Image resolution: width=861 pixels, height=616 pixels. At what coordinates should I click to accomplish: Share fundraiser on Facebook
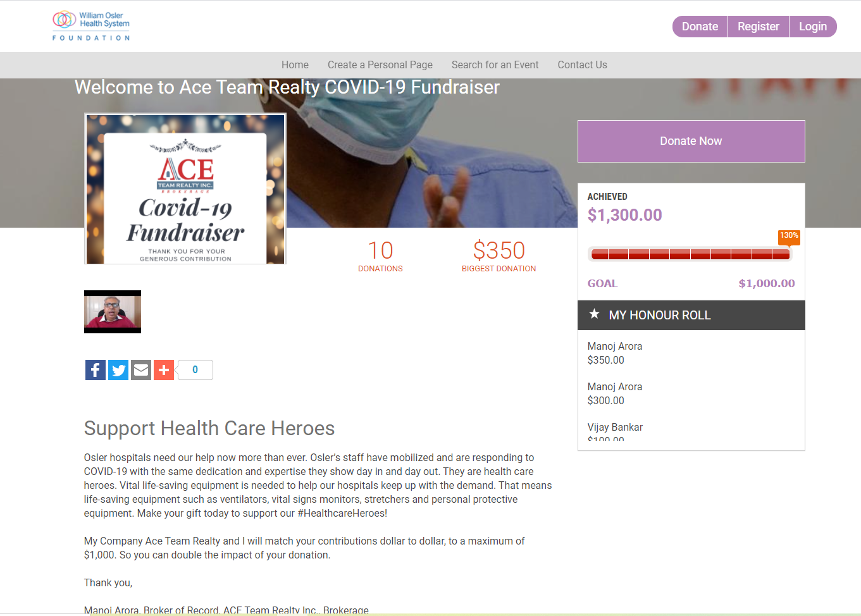[96, 370]
